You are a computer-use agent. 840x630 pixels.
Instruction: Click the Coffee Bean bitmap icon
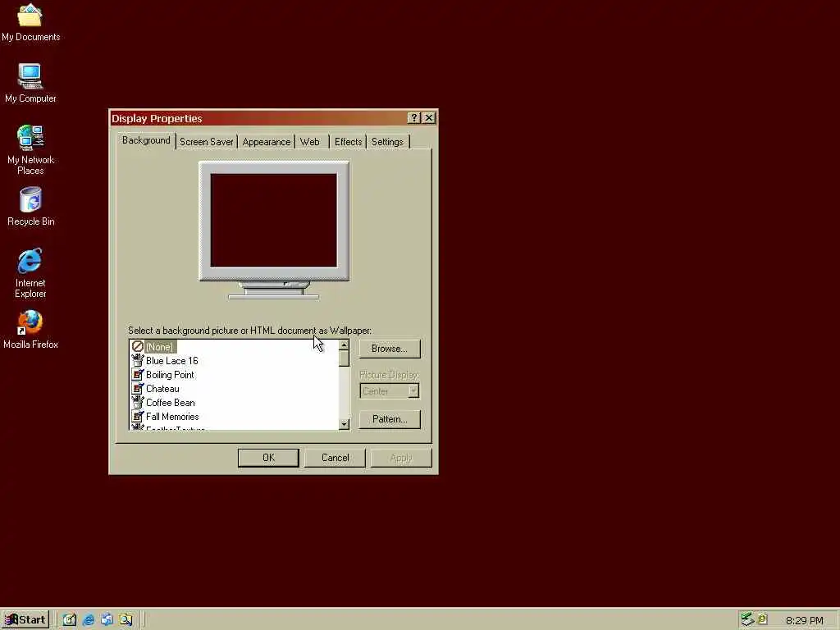138,402
